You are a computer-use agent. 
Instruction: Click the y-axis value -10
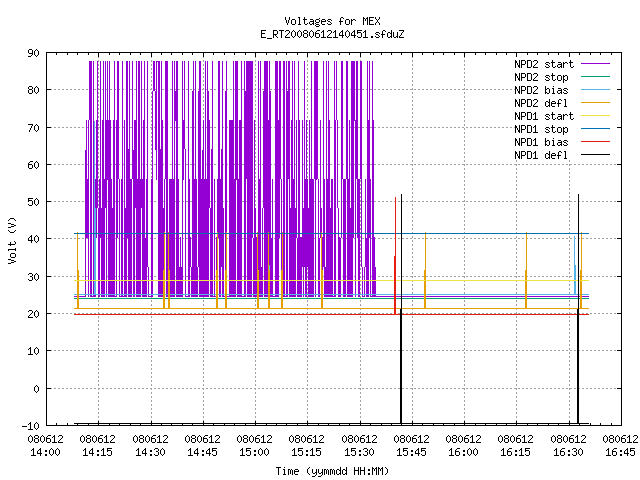click(x=31, y=426)
